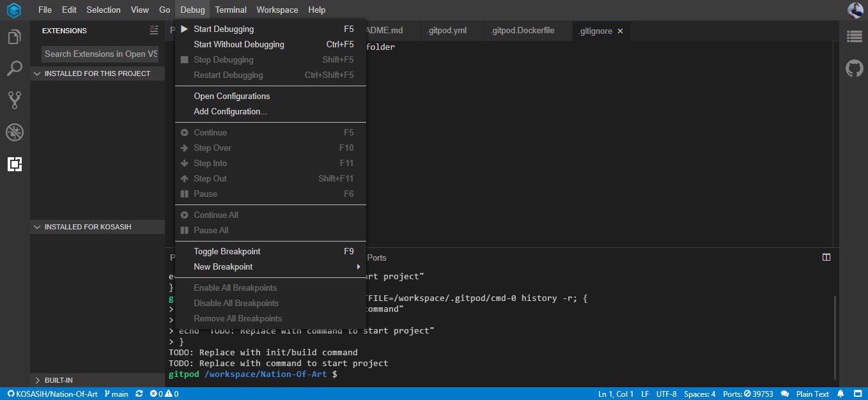This screenshot has height=400, width=868.
Task: Switch to the .gitpod.yml tab
Action: (447, 31)
